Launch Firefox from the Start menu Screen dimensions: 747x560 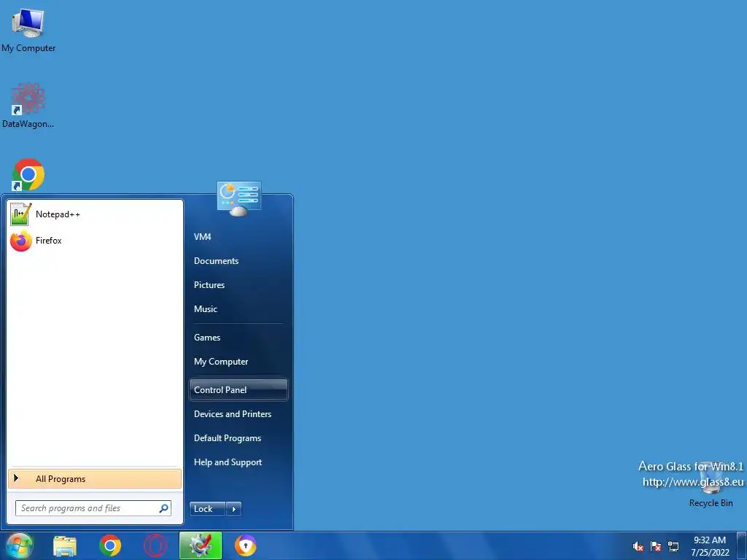tap(95, 241)
